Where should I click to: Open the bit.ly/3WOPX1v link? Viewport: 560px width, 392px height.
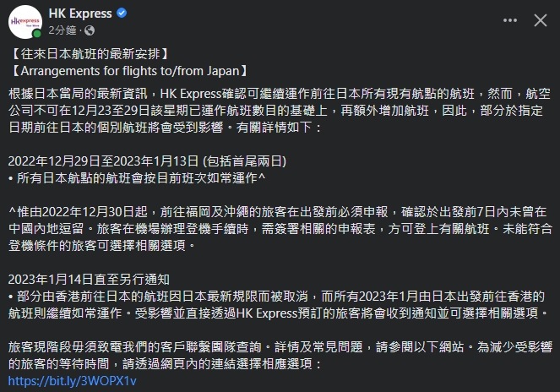[x=72, y=381]
